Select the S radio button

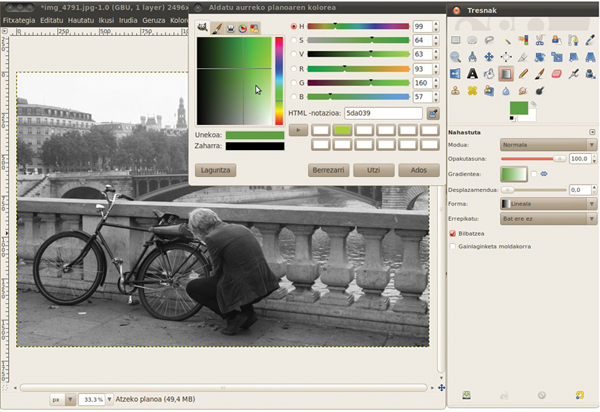click(x=293, y=40)
